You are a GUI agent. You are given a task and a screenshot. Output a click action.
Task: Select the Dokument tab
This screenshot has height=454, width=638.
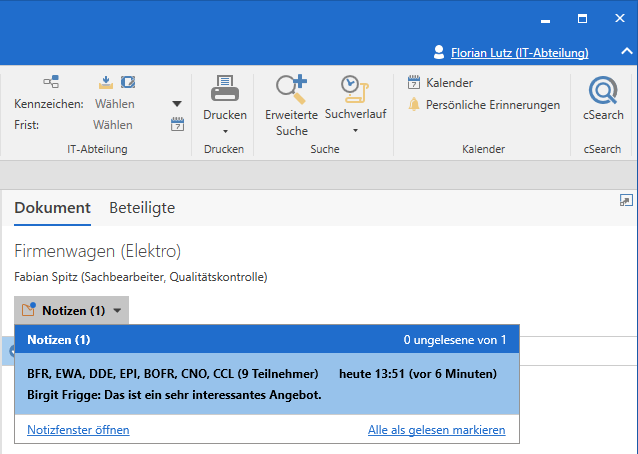click(52, 208)
